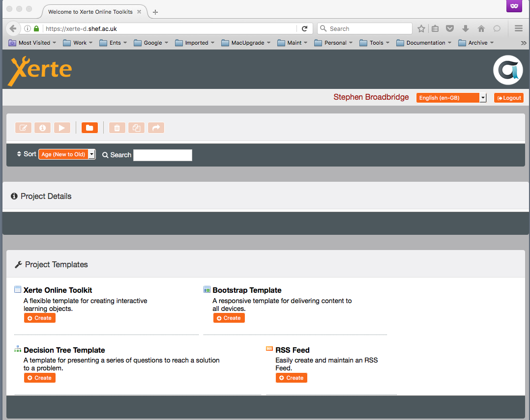Expand the Google bookmarks folder

(x=151, y=43)
